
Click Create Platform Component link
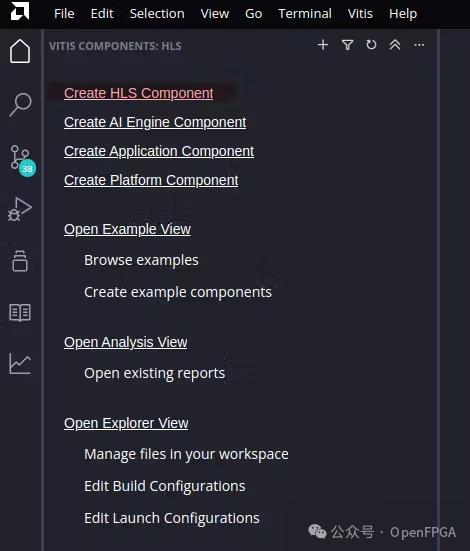coord(151,180)
